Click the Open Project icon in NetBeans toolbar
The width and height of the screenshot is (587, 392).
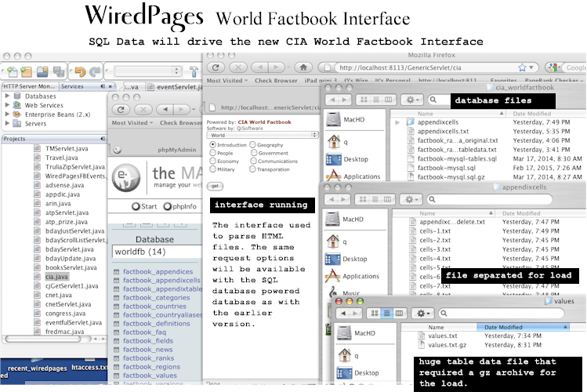42,71
